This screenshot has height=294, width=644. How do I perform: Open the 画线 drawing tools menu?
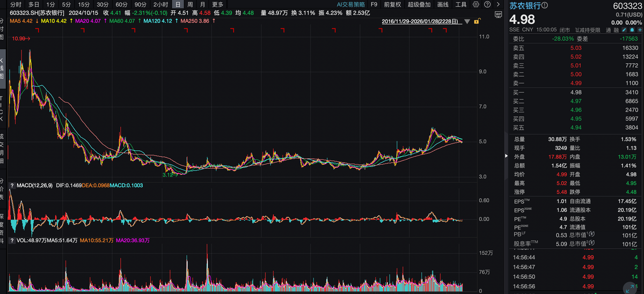443,4
